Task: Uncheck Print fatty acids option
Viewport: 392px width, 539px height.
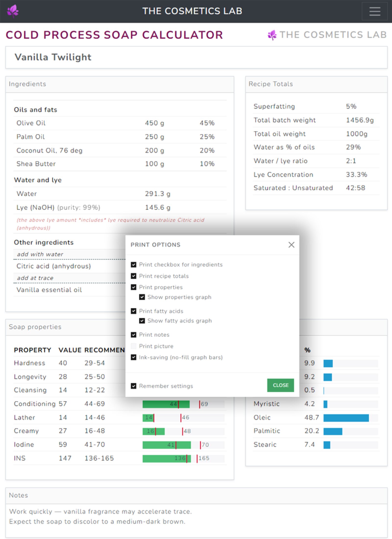Action: pyautogui.click(x=134, y=311)
